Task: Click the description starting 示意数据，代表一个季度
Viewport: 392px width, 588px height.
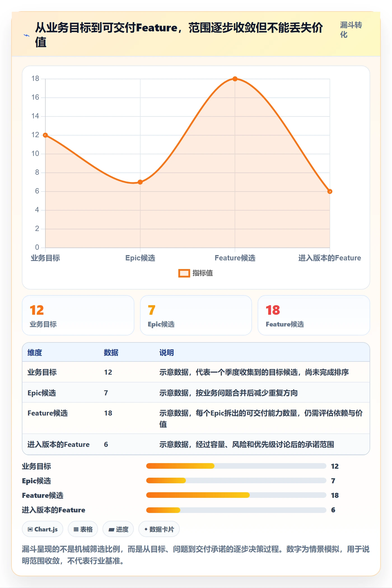Action: click(x=254, y=372)
